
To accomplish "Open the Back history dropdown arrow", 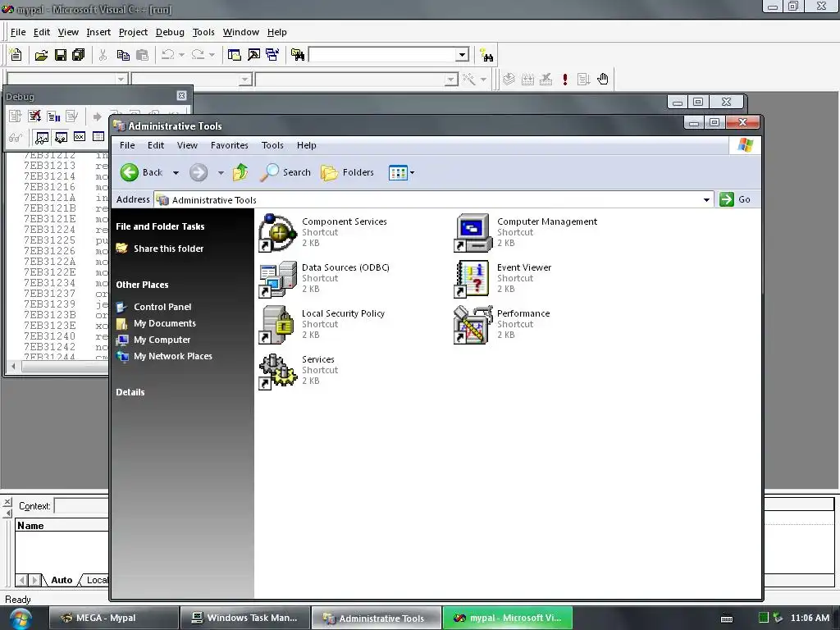I will pos(176,173).
